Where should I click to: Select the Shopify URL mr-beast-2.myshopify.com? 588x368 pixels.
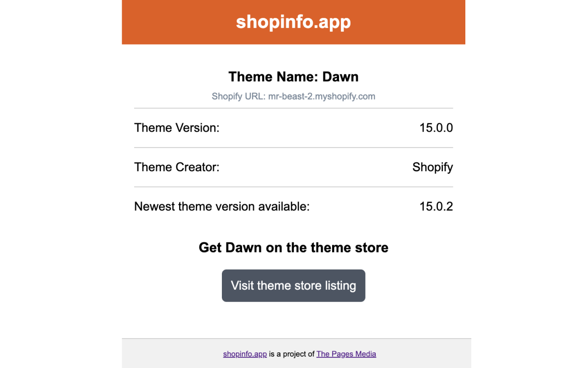pyautogui.click(x=294, y=96)
